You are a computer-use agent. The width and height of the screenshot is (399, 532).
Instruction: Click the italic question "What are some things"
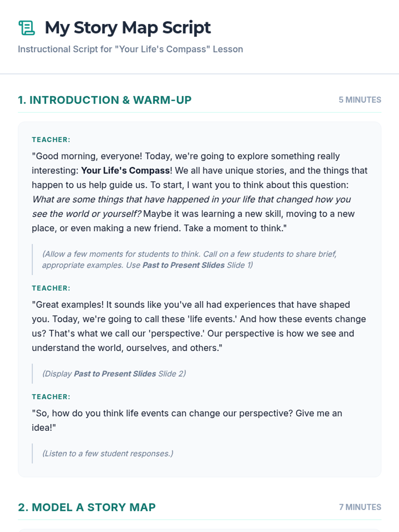(191, 199)
